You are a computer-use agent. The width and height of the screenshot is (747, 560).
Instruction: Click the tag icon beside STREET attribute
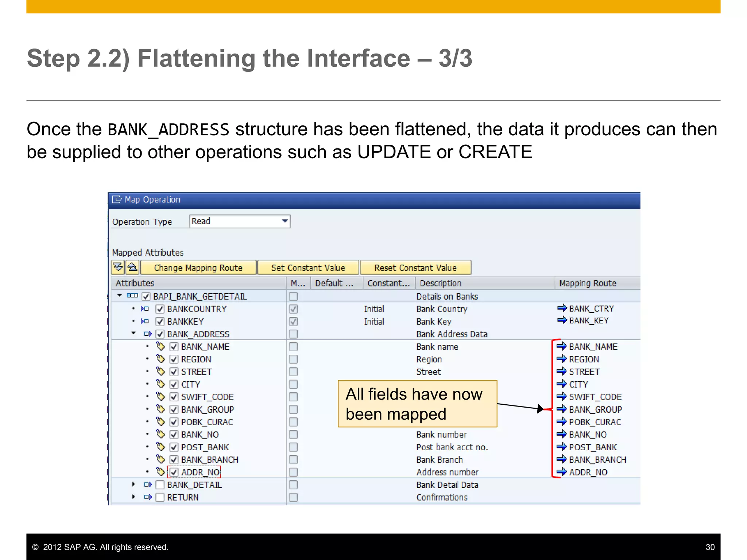pos(160,371)
